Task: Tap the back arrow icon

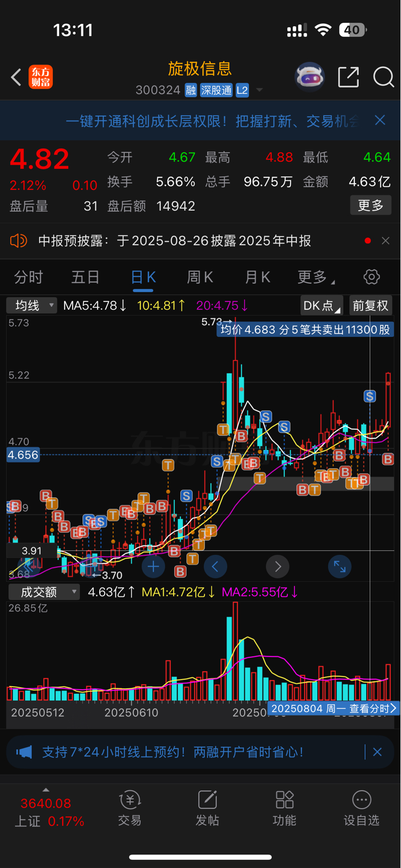Action: coord(16,77)
